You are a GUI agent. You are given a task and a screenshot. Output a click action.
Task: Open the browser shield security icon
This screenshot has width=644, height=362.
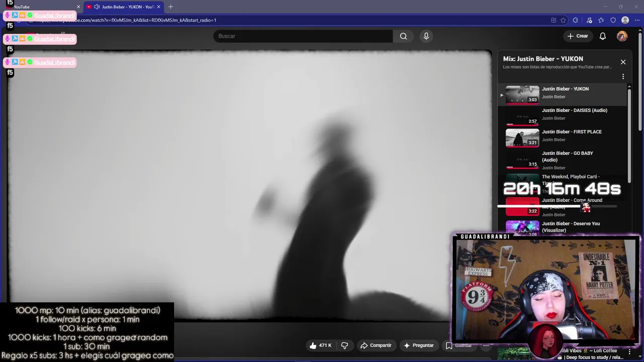(613, 20)
